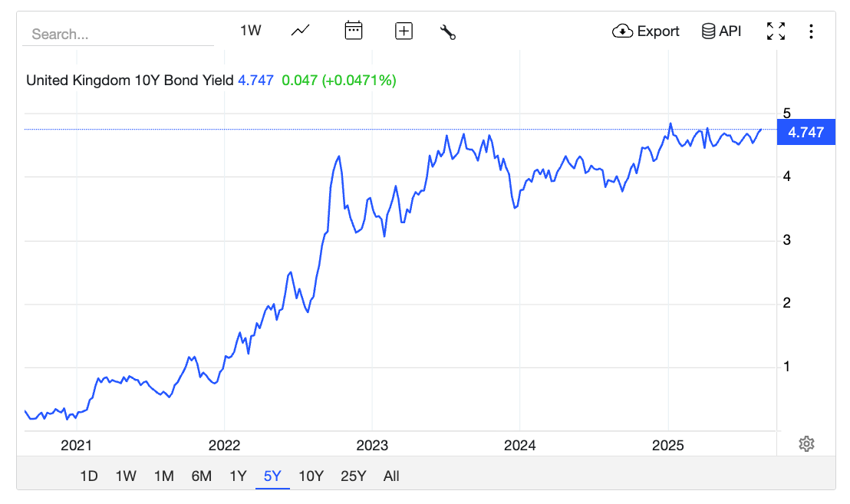Click the plus icon to add comparison
Screen dimensions: 850x504
point(404,31)
